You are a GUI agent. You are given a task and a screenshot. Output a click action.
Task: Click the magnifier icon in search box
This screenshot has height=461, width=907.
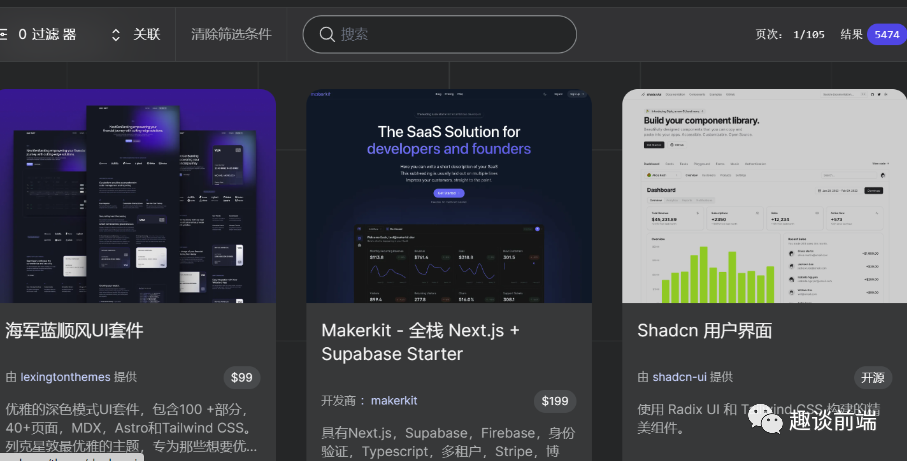(327, 35)
